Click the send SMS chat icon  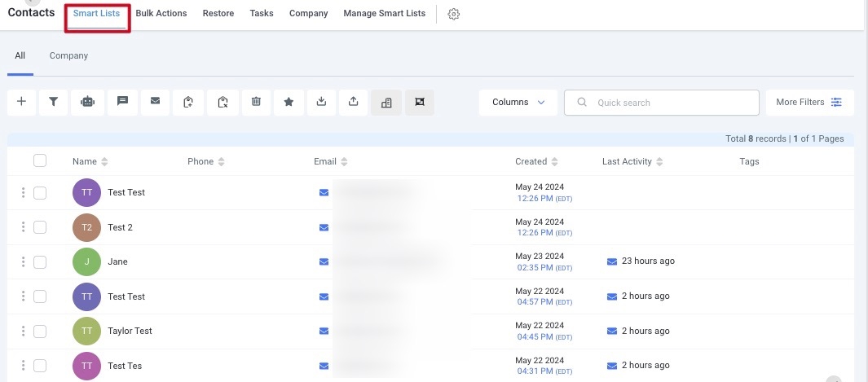[x=122, y=102]
